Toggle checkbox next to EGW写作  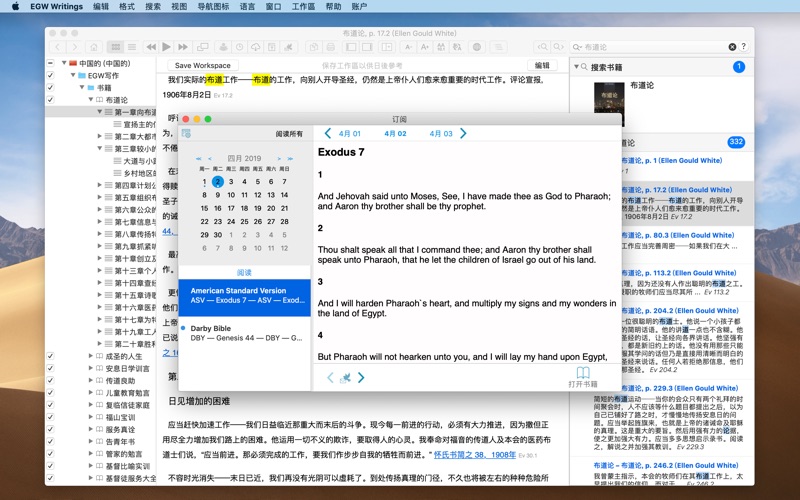(x=50, y=76)
